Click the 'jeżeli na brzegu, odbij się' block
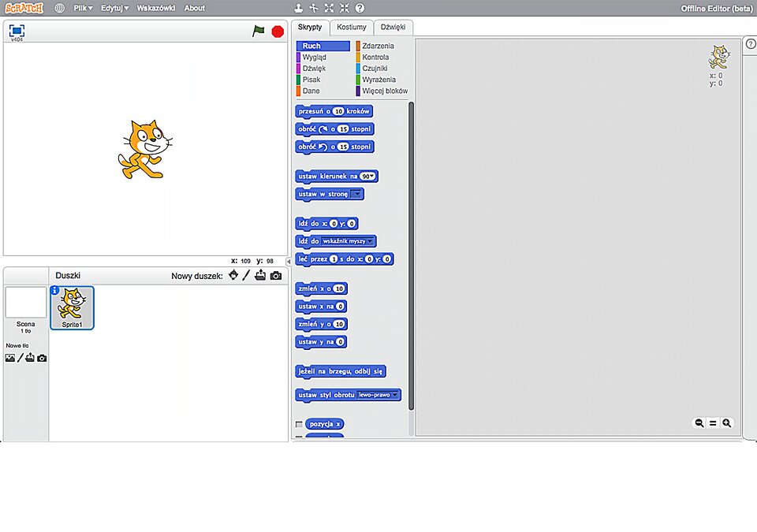This screenshot has width=757, height=532. tap(341, 371)
